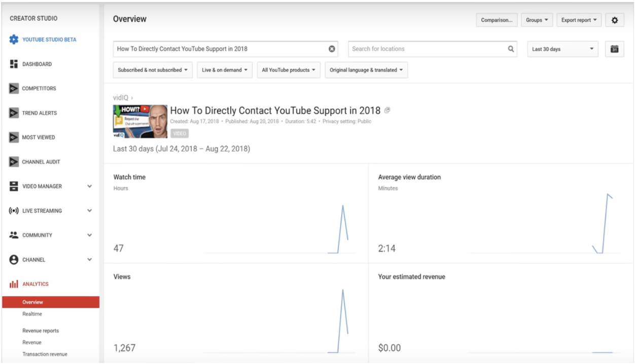
Task: Open Revenue reports in sidebar
Action: [41, 331]
